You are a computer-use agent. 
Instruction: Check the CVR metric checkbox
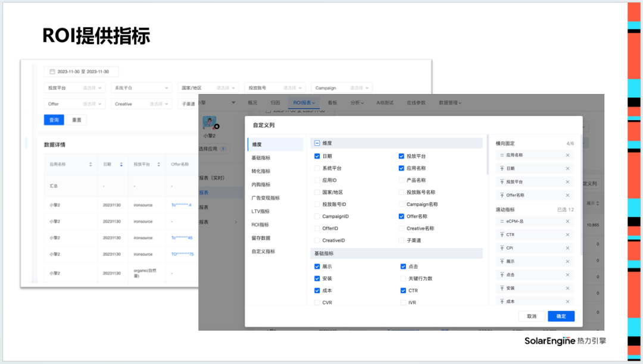317,302
